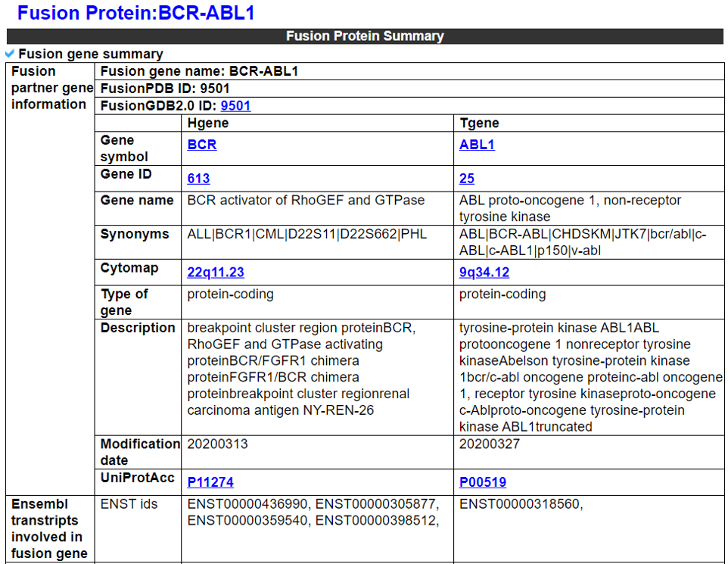Screen dimensions: 728x564
Task: Click the BCR synonyms cell starting with ALL|BCR1
Action: (306, 235)
